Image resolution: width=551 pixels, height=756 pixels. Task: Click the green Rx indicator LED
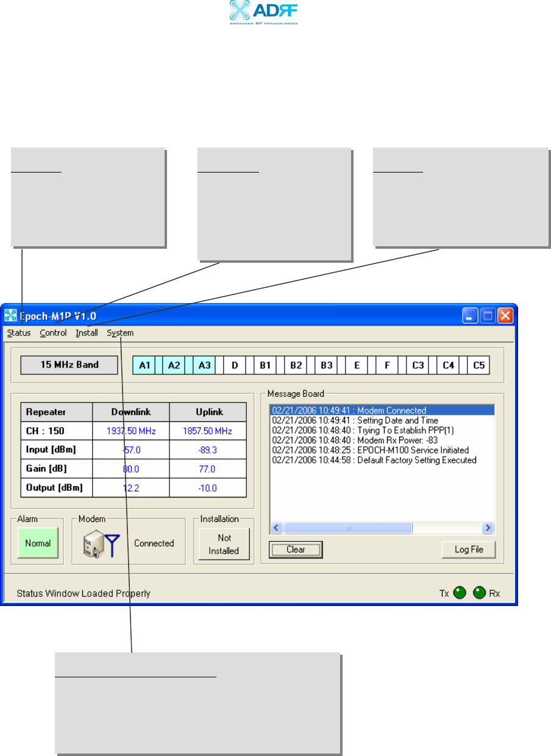tap(480, 593)
